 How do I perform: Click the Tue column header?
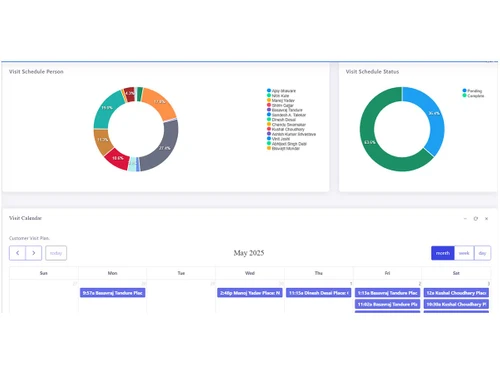181,273
